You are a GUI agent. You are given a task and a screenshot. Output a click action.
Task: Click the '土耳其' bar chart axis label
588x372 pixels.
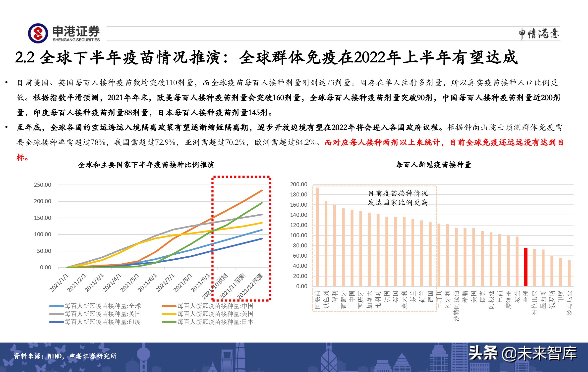point(439,300)
